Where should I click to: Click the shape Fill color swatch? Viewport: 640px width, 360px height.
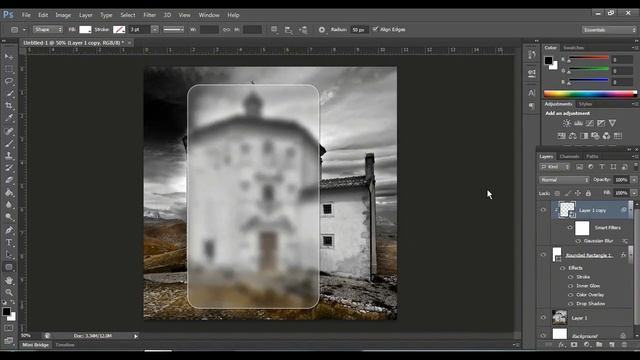[85, 29]
